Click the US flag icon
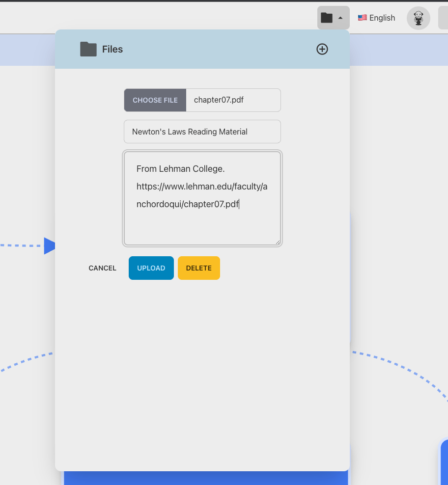448x485 pixels. [363, 18]
